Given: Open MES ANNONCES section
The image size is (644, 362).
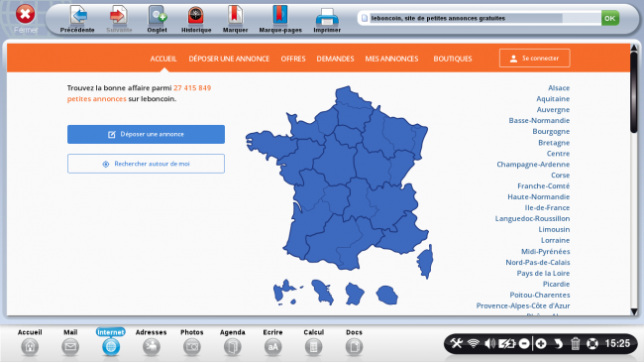Looking at the screenshot, I should [x=391, y=59].
